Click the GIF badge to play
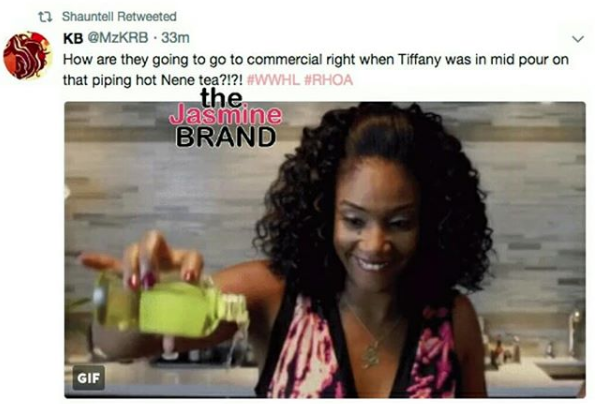Image resolution: width=601 pixels, height=404 pixels. 89,378
